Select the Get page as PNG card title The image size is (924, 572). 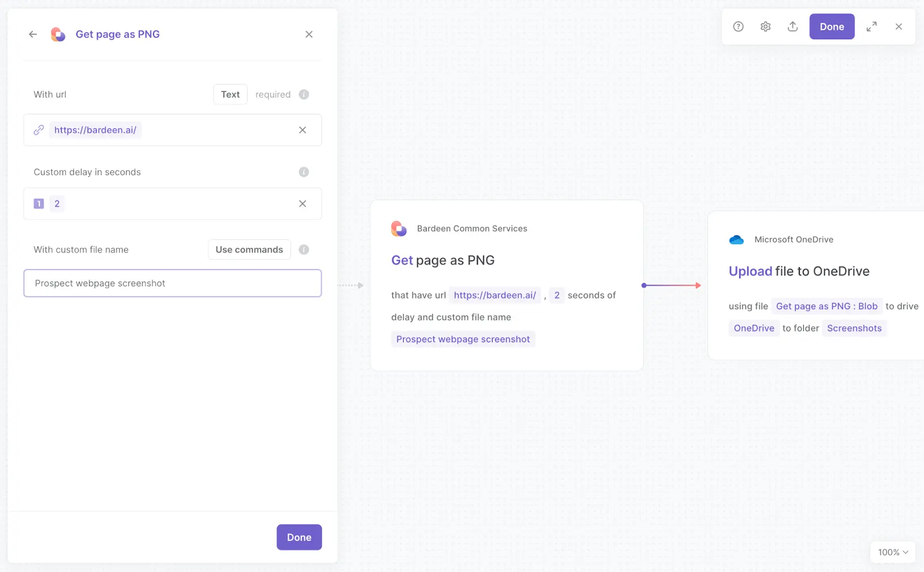[443, 260]
